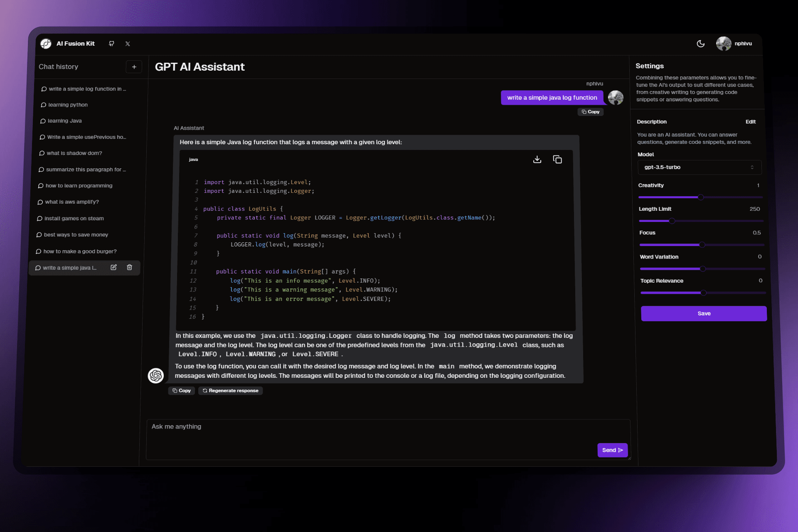Adjust the Length Limit slider handle
This screenshot has width=798, height=532.
coord(672,221)
